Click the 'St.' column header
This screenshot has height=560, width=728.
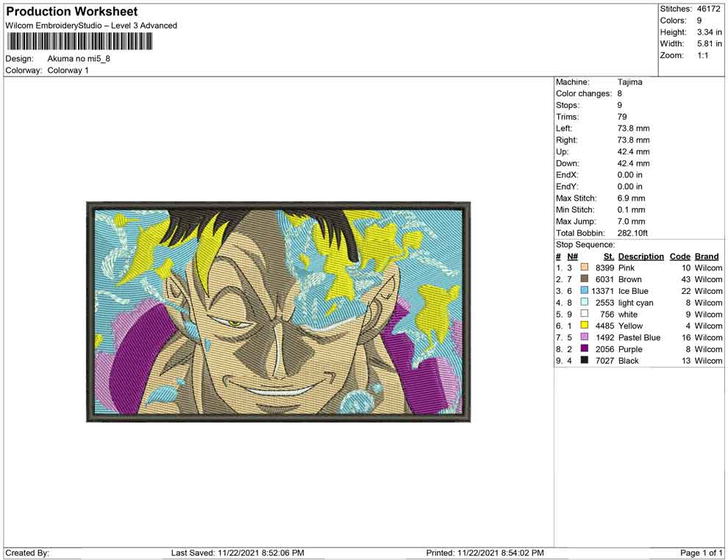point(609,256)
